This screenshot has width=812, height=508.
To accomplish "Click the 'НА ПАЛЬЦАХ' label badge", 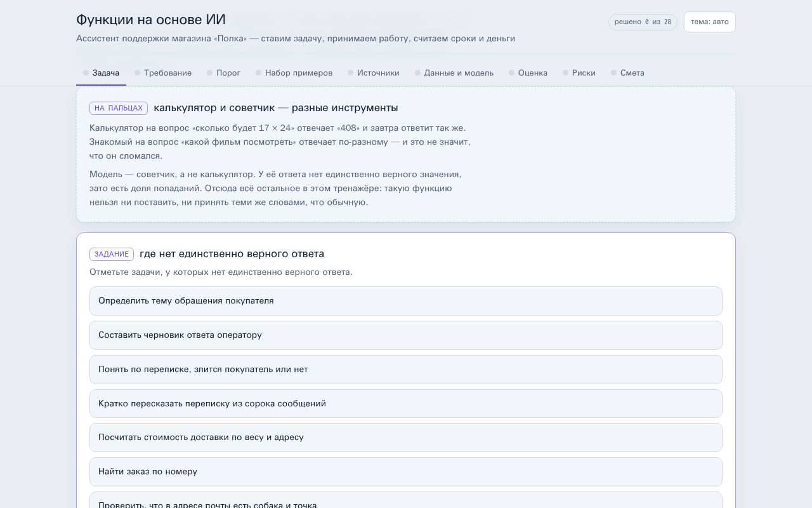I will 119,108.
